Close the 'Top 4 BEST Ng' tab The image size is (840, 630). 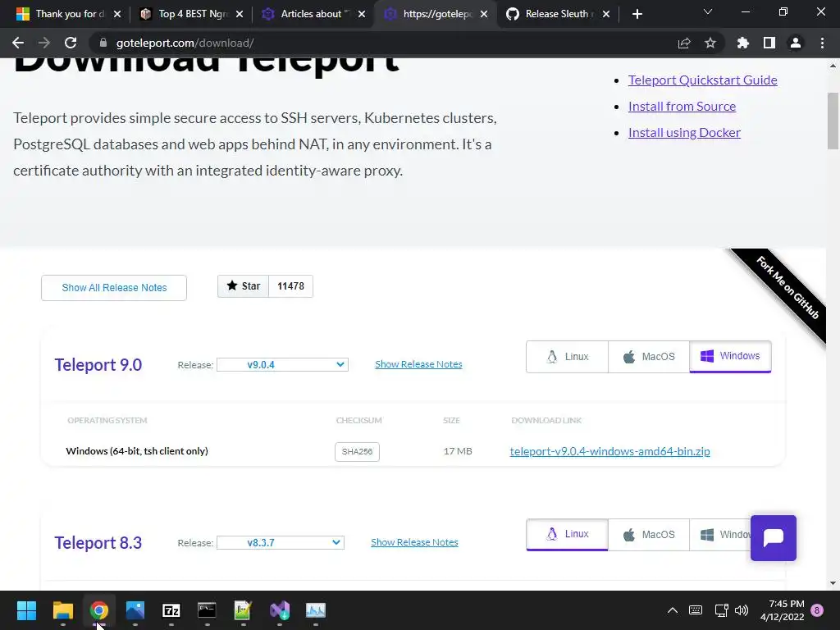click(240, 14)
